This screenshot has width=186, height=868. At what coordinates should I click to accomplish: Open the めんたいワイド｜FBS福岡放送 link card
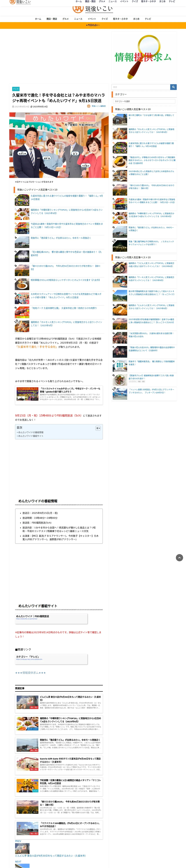tap(51, 619)
